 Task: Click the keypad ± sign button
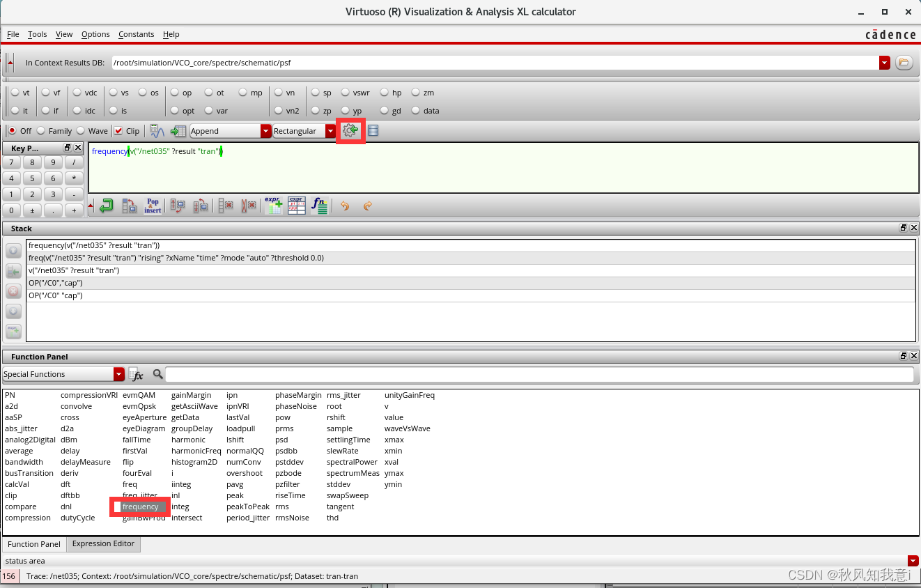(31, 210)
